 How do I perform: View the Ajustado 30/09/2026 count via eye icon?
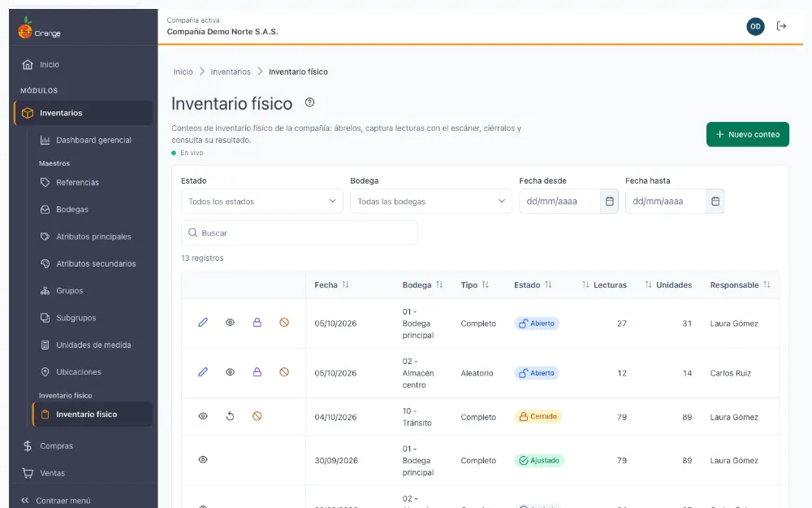203,460
